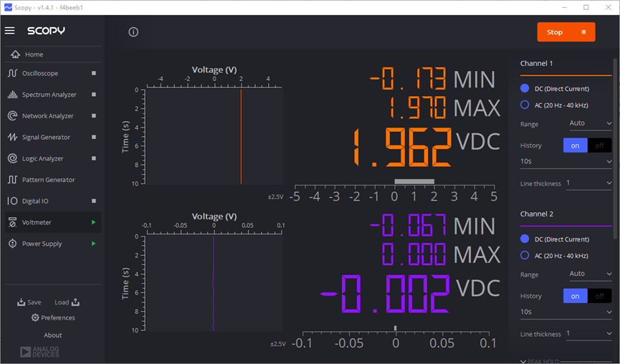Click the Home house icon
The image size is (620, 364).
point(16,54)
